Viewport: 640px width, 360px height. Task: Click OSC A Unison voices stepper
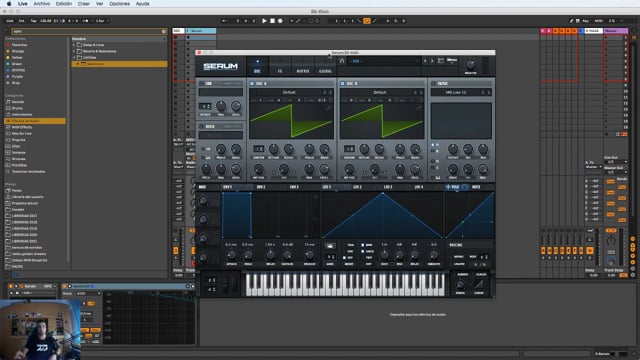tap(258, 149)
